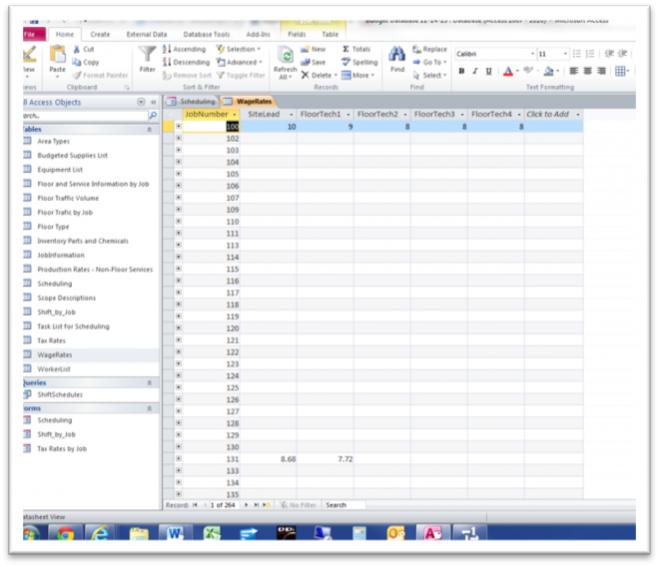
Task: Open Google Chrome from taskbar
Action: pyautogui.click(x=65, y=533)
